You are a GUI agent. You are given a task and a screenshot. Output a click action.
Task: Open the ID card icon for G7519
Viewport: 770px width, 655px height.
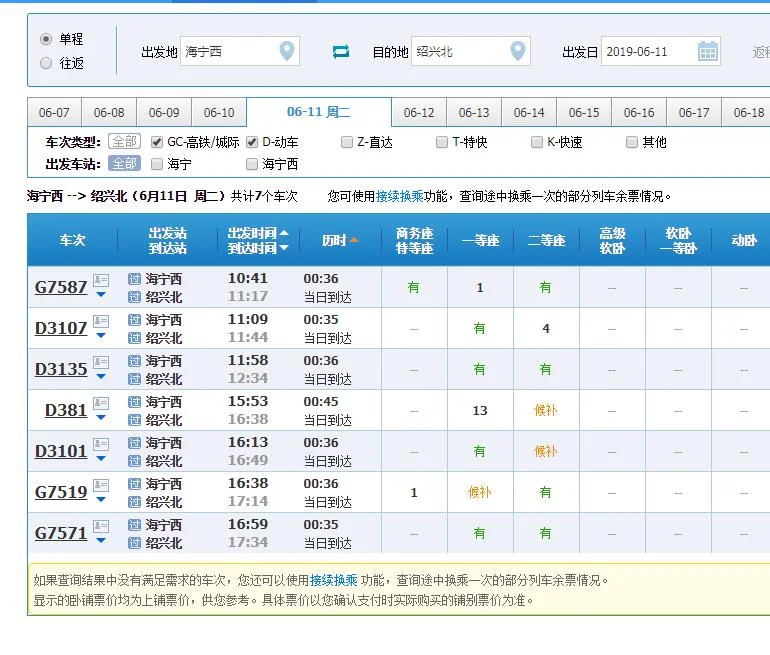(101, 486)
